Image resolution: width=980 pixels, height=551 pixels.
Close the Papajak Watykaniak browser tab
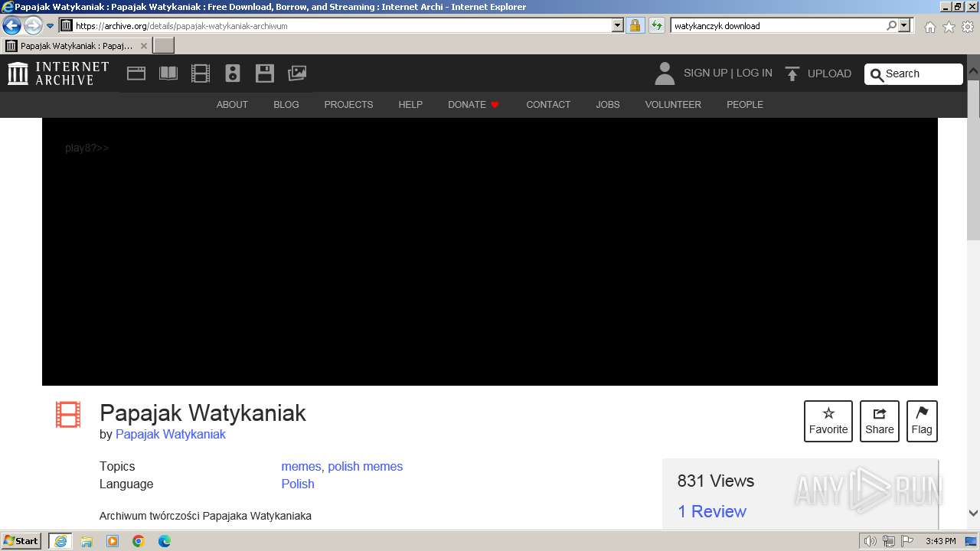(143, 46)
